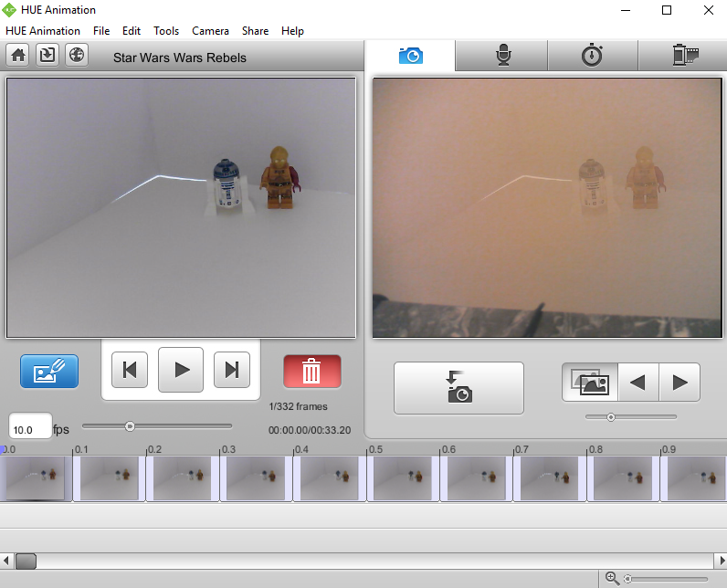
Task: Select the frame thumbnail at 0.7
Action: [550, 478]
